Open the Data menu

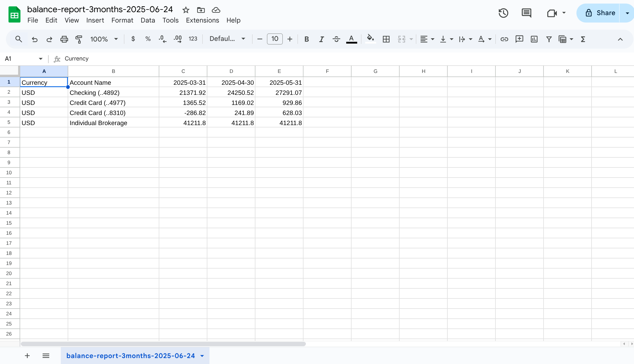point(148,20)
